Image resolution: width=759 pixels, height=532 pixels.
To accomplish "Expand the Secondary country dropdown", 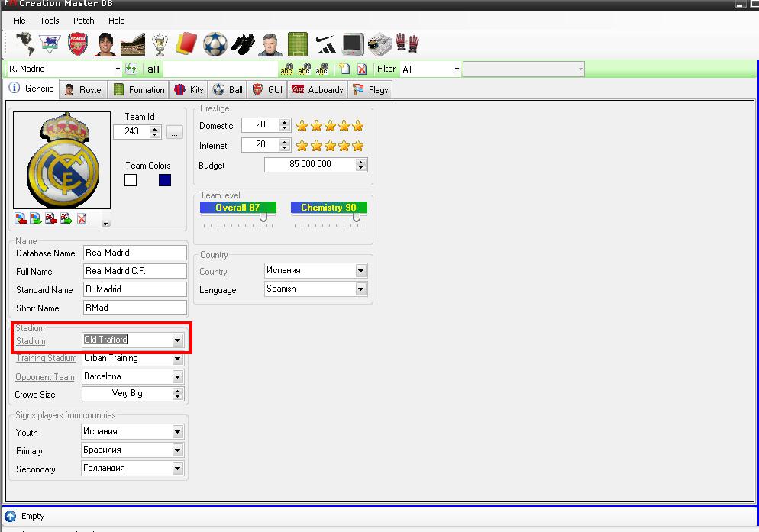I will 178,469.
